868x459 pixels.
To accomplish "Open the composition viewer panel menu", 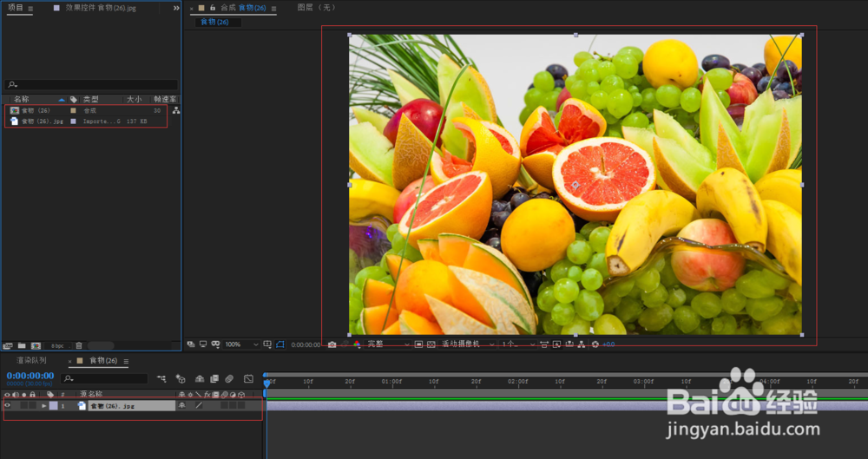I will 273,9.
